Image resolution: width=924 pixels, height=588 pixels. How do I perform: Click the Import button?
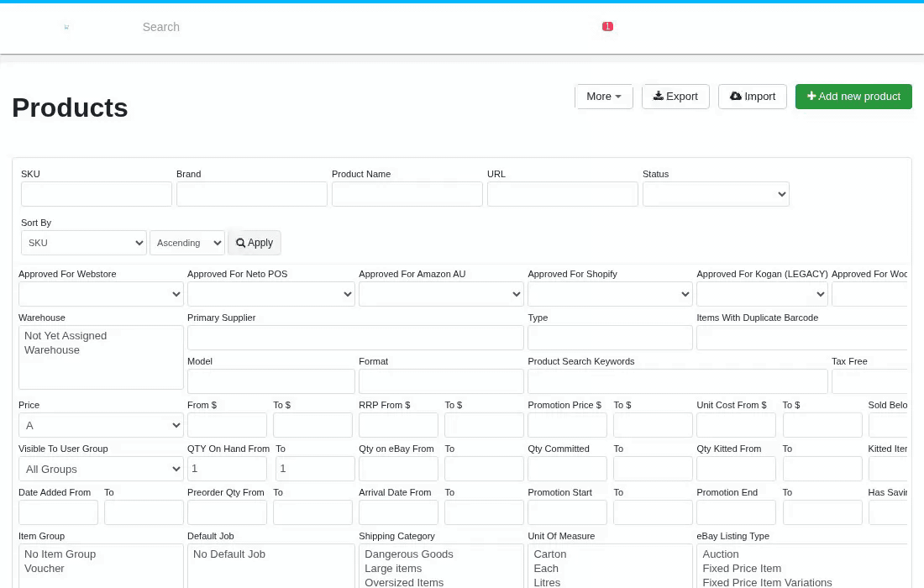click(x=753, y=97)
